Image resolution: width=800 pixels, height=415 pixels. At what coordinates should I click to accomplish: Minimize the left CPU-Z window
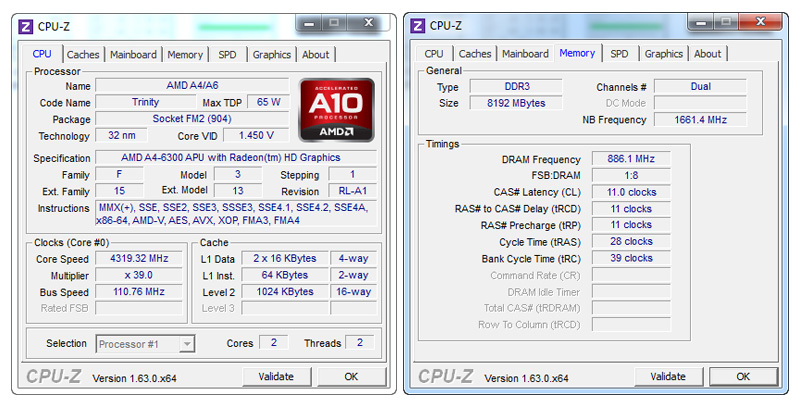pyautogui.click(x=309, y=23)
